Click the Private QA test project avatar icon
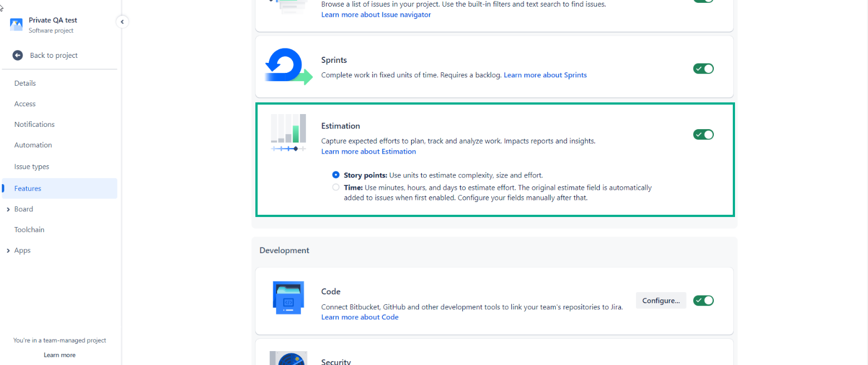The width and height of the screenshot is (868, 365). pyautogui.click(x=16, y=24)
